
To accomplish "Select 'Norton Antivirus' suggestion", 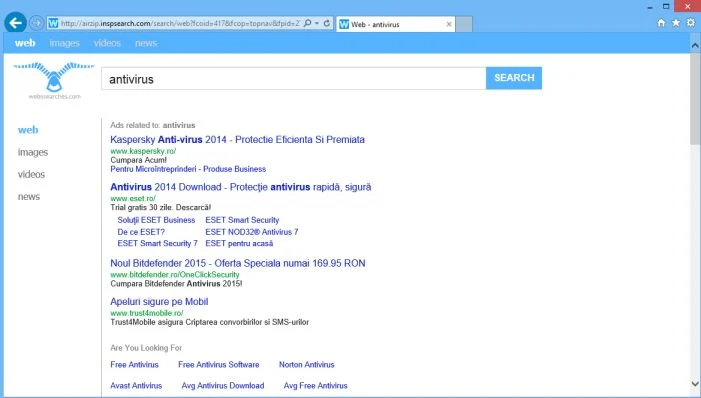I will (307, 365).
